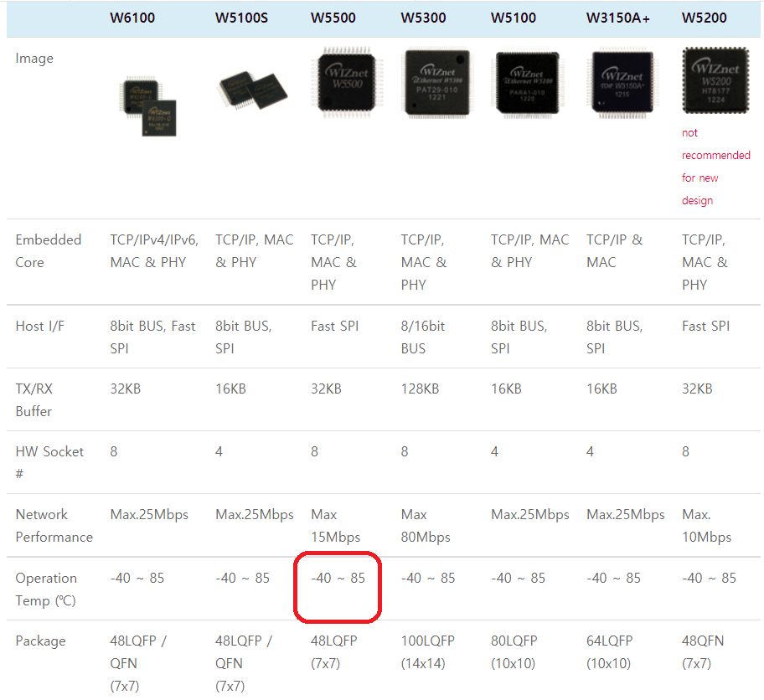This screenshot has width=764, height=700.
Task: Click the 'Max. 10Mbps' performance cell
Action: pyautogui.click(x=706, y=526)
